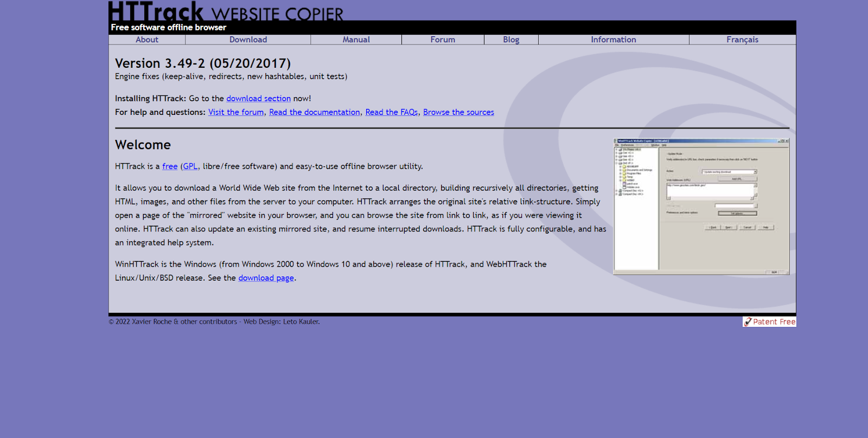Click the 'download page' link
Viewport: 868px width, 438px height.
click(x=266, y=278)
